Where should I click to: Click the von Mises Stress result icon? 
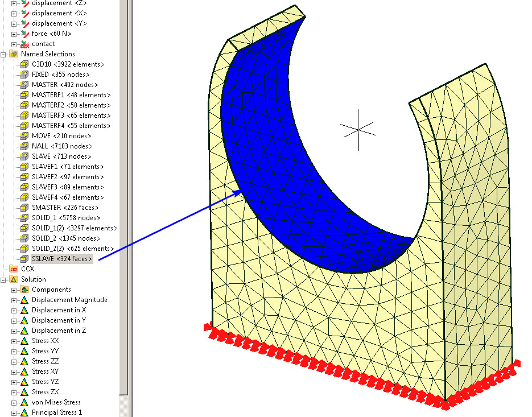tap(24, 402)
